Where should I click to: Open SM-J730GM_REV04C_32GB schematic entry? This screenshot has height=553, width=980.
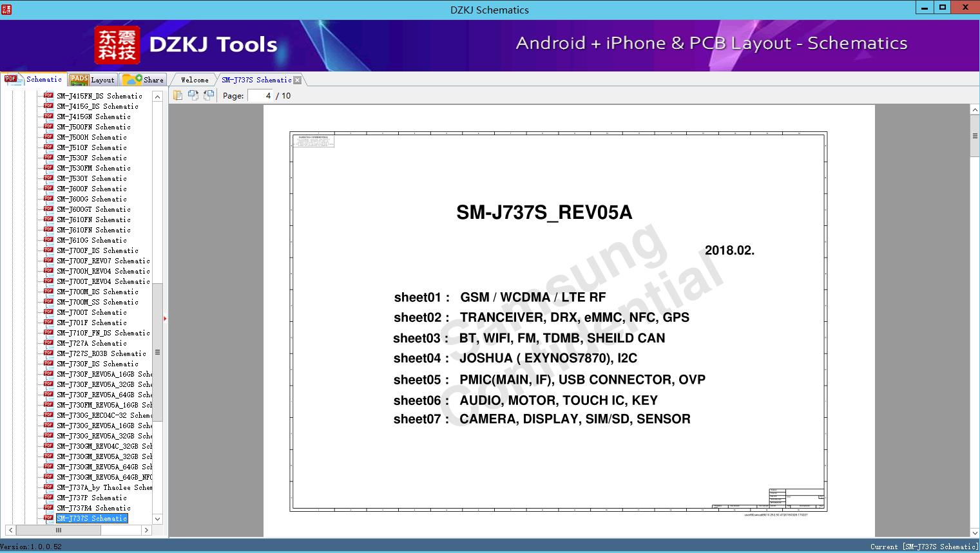point(104,446)
